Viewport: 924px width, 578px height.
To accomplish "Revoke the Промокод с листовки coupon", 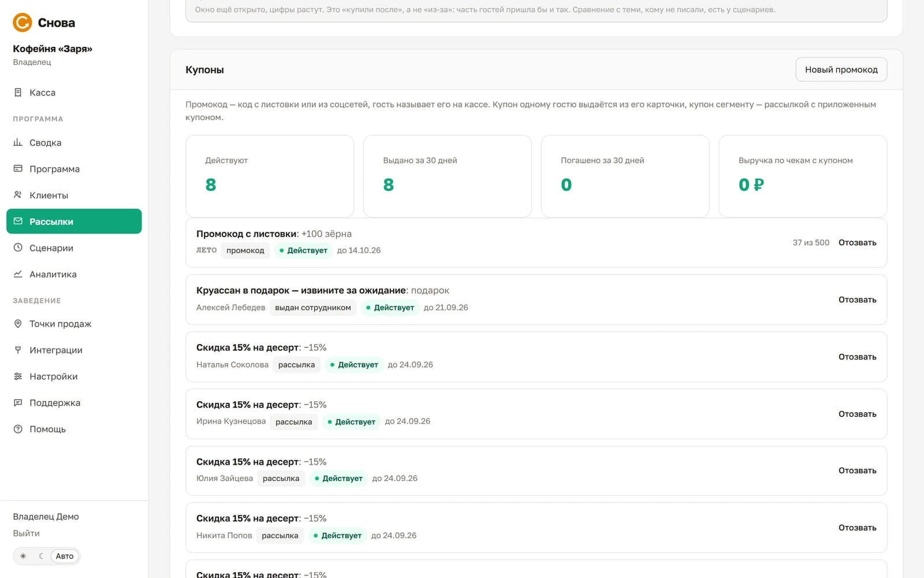I will 857,243.
